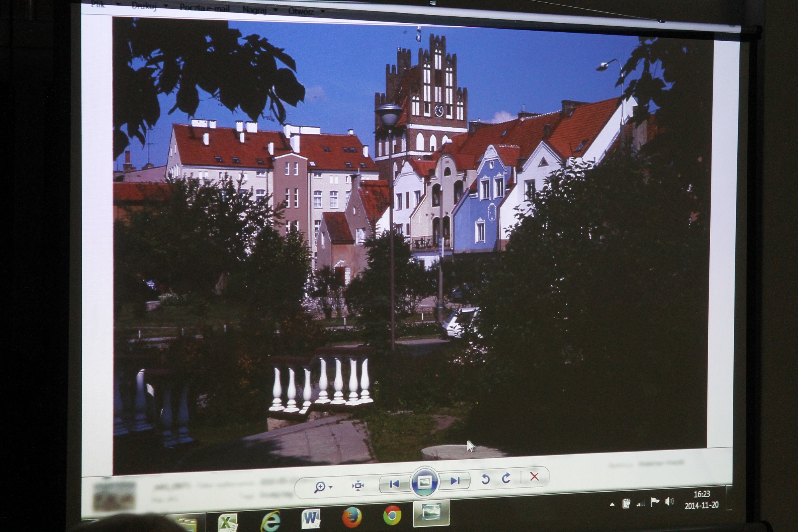Open the volume speaker icon
Image resolution: width=798 pixels, height=532 pixels.
670,501
